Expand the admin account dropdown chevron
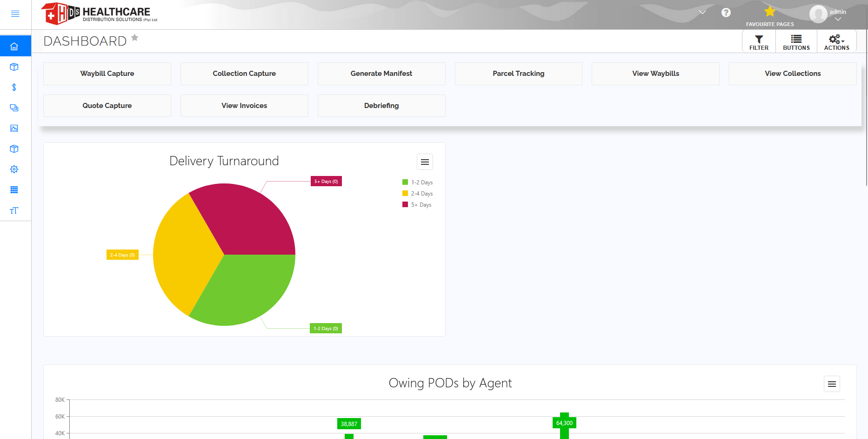868x439 pixels. coord(837,20)
